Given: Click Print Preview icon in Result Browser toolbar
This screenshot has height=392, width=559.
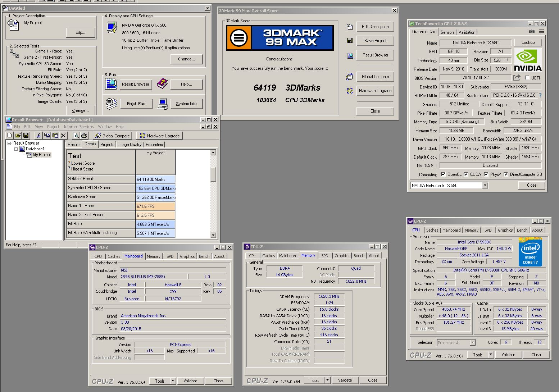Looking at the screenshot, I should point(76,136).
